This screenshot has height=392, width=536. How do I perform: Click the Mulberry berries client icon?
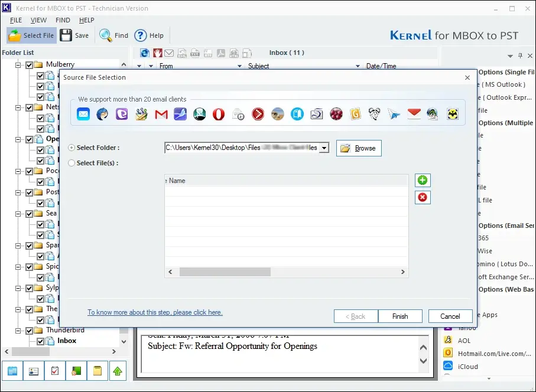pos(336,114)
